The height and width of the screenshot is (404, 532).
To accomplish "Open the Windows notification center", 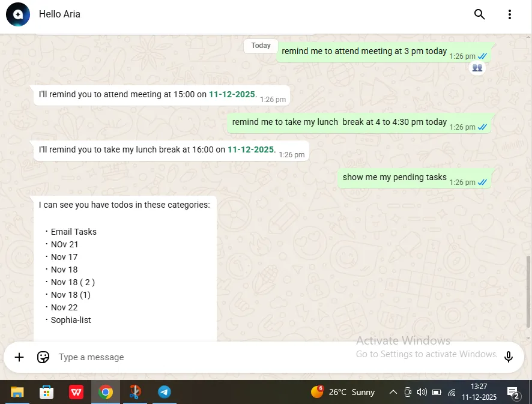I will [513, 393].
